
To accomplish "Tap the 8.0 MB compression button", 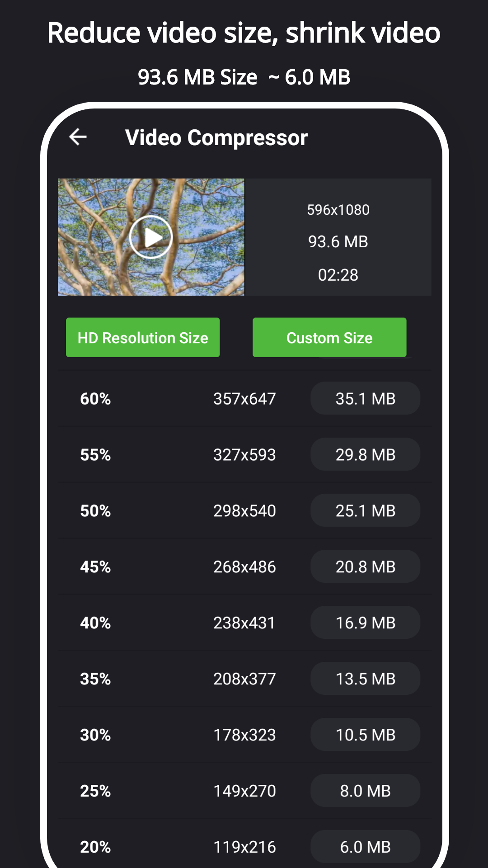I will [x=365, y=791].
